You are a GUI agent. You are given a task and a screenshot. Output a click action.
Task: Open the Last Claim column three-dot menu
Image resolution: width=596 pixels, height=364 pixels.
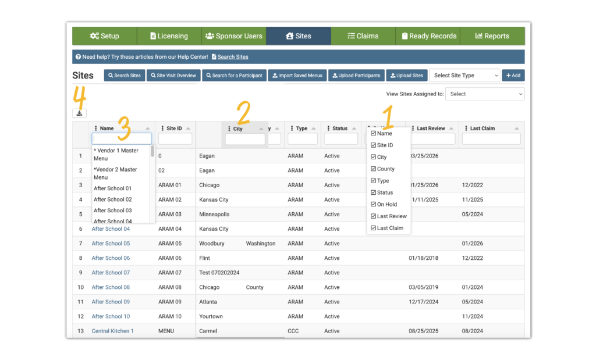pos(466,129)
